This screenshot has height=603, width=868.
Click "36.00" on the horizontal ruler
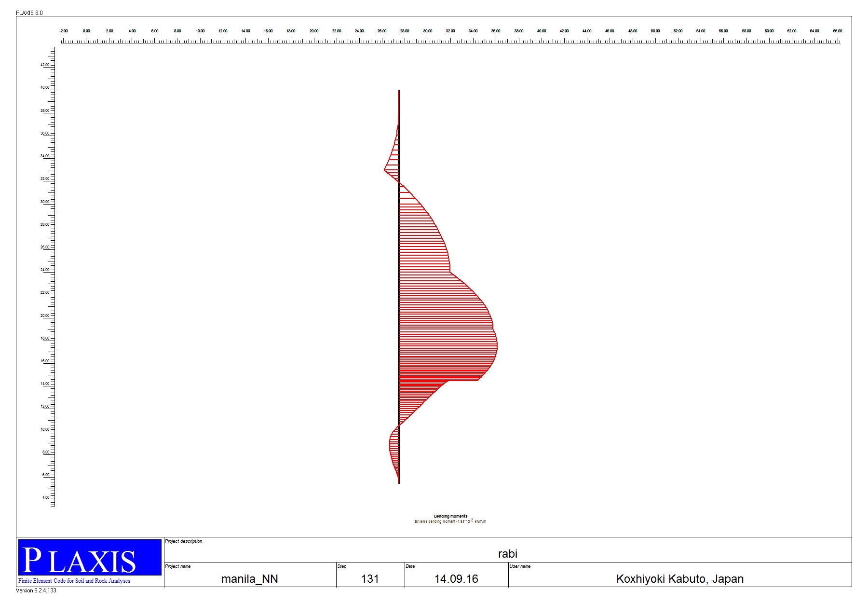click(496, 31)
